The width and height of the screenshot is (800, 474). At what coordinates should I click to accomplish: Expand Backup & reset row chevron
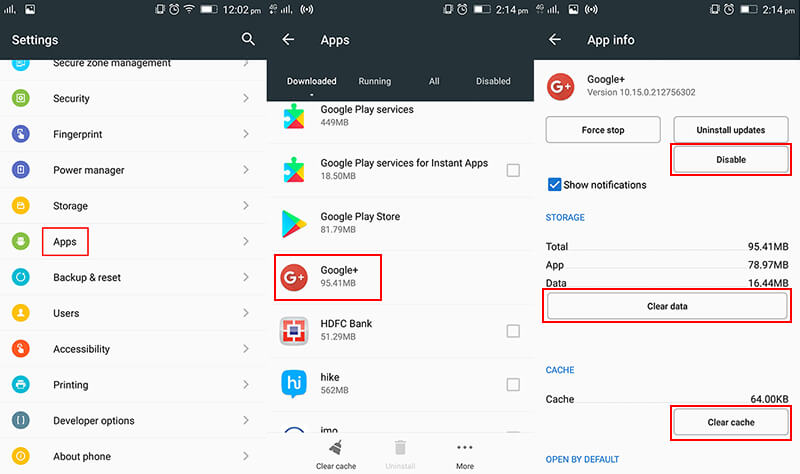pos(246,277)
